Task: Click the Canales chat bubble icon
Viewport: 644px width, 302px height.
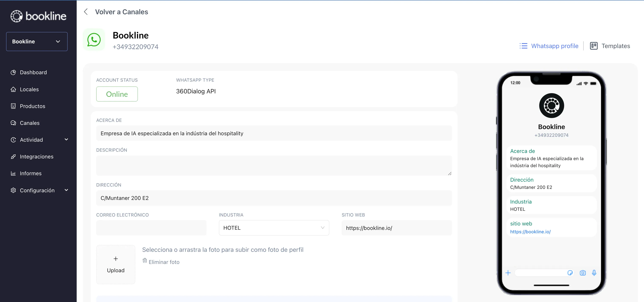Action: click(x=13, y=123)
